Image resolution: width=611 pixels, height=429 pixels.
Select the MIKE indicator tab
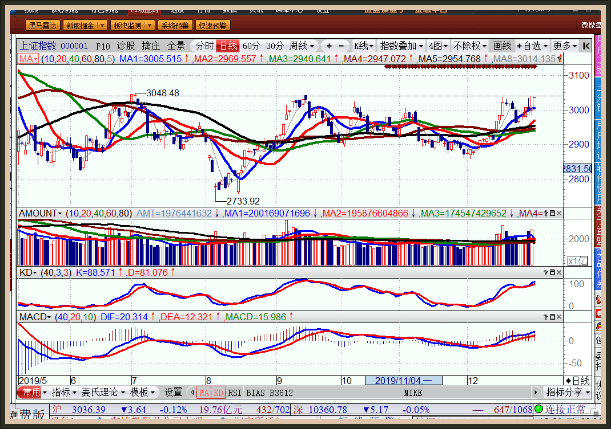[x=412, y=393]
